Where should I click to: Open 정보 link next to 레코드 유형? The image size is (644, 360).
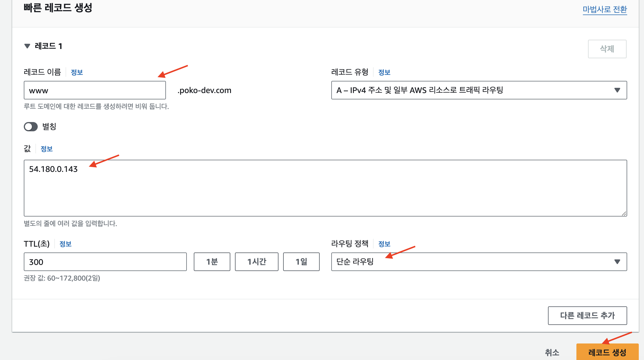tap(384, 72)
